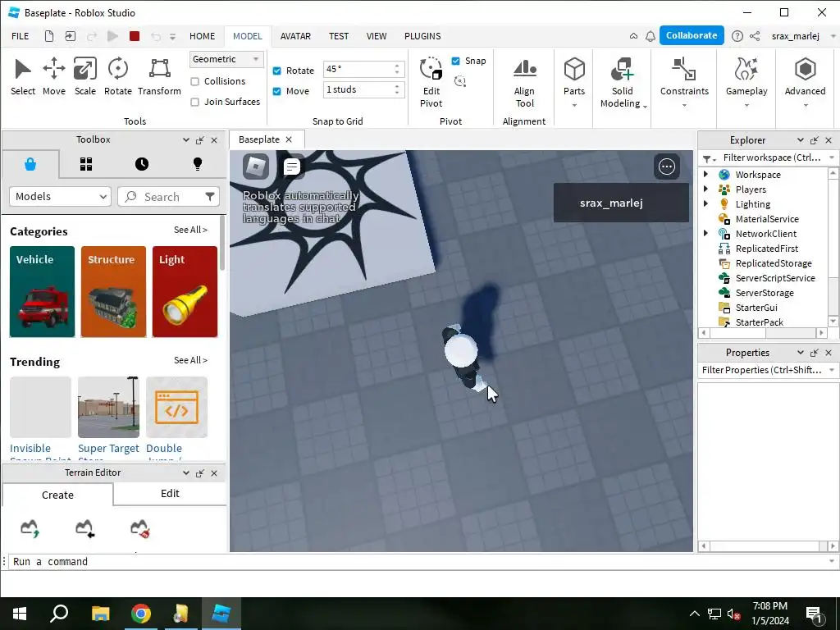Click the Toolbox Search field
The image size is (840, 630).
click(168, 197)
